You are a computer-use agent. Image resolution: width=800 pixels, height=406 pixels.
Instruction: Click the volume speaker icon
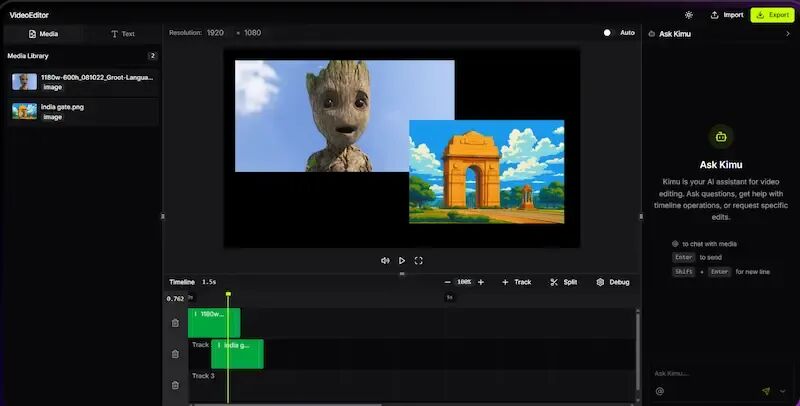(x=385, y=261)
